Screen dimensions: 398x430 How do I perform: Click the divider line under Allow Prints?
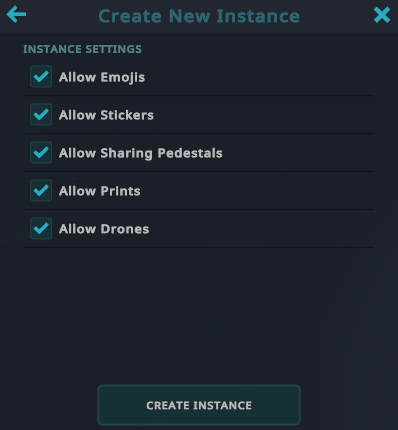[x=199, y=210]
